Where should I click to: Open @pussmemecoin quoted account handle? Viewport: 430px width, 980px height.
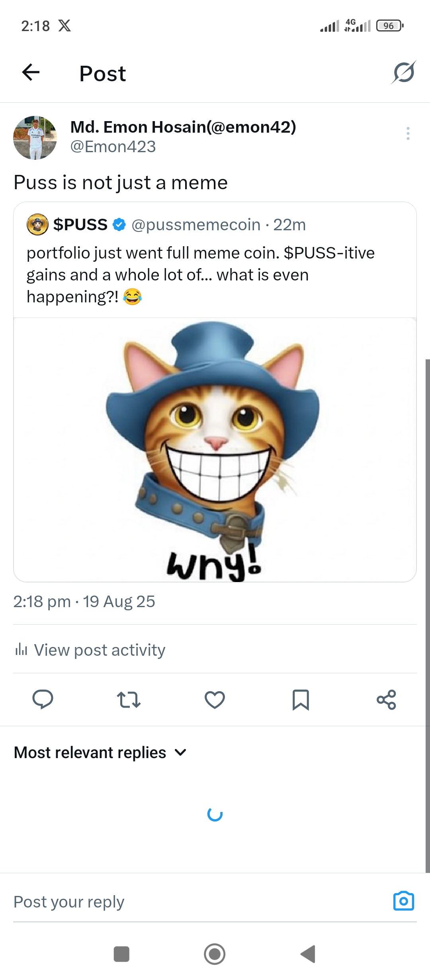click(196, 225)
